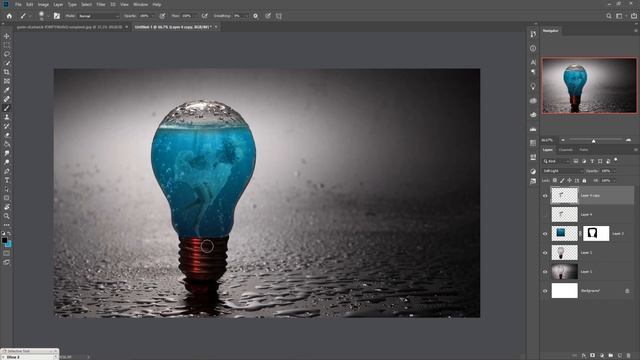This screenshot has height=360, width=640.
Task: Toggle pressure for opacity button
Action: [x=162, y=16]
